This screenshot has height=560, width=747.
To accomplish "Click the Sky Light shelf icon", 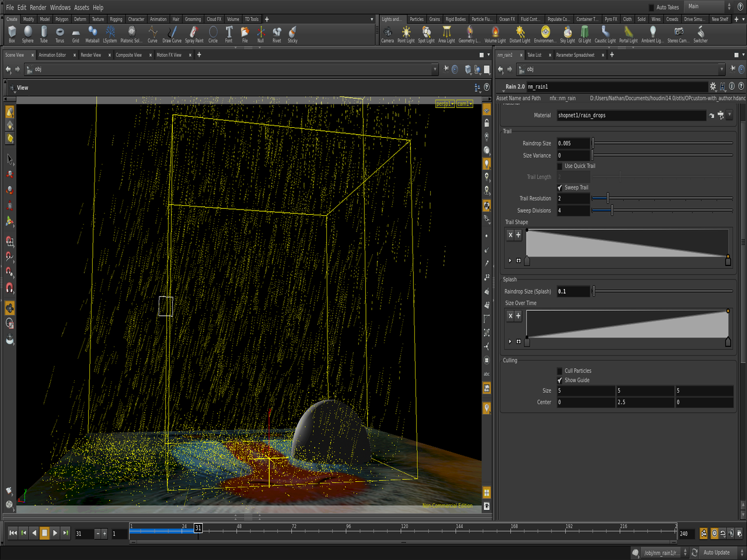I will click(x=567, y=33).
